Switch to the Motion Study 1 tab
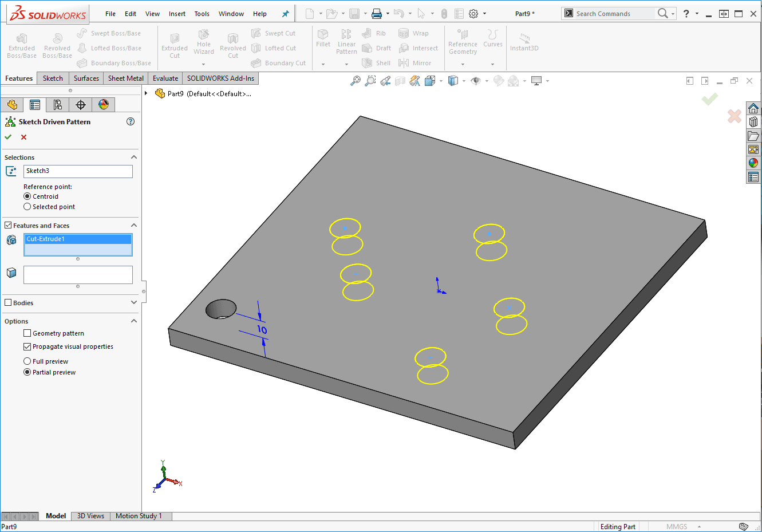Viewport: 762px width, 532px height. click(x=139, y=516)
